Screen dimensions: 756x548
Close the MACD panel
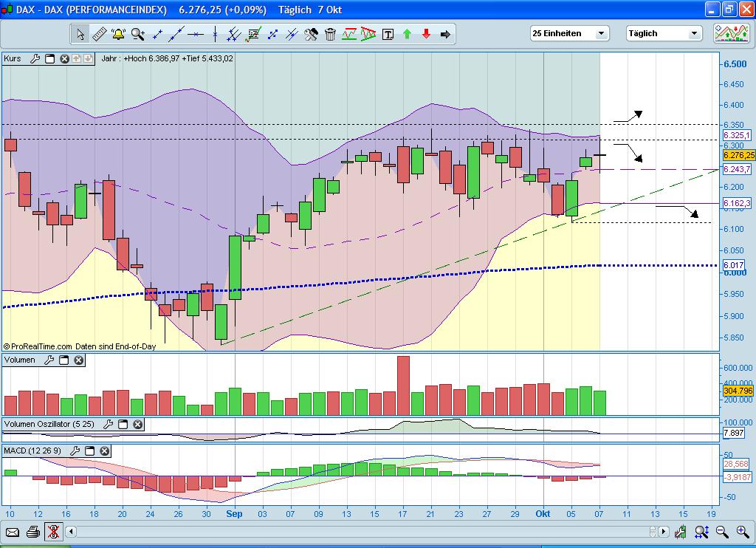(x=105, y=451)
